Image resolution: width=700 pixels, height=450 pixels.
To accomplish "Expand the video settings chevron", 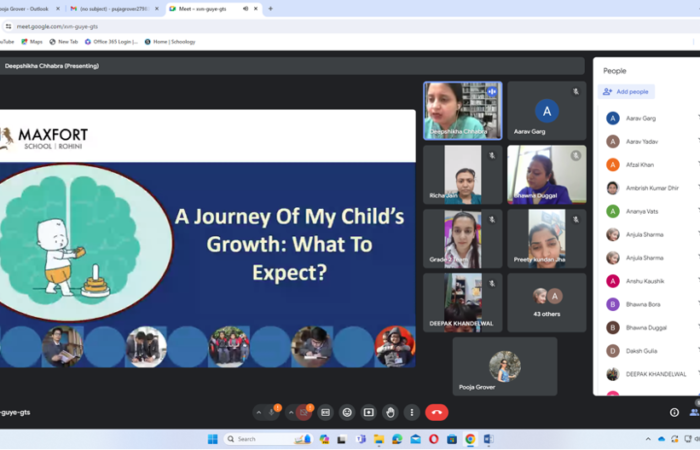I will [291, 412].
